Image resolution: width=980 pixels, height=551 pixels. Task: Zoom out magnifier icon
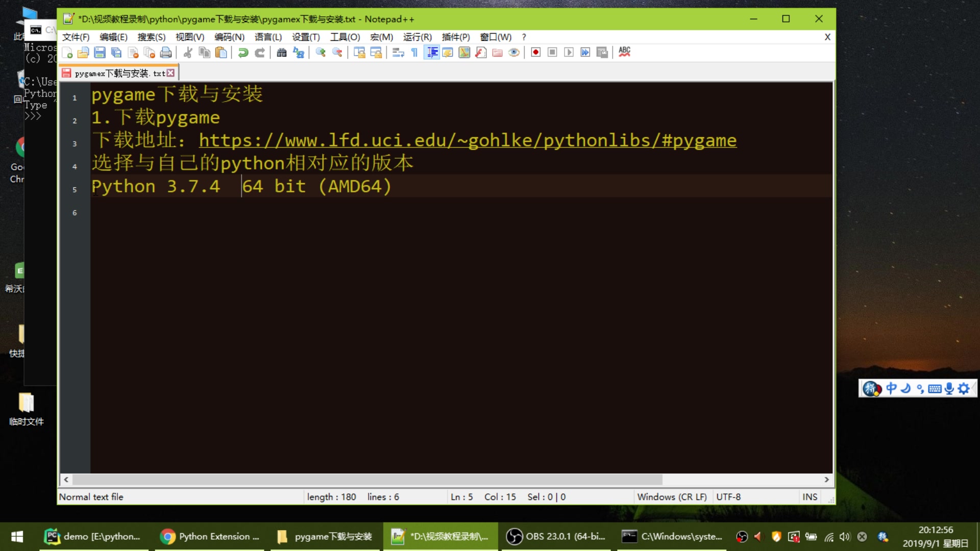(337, 53)
